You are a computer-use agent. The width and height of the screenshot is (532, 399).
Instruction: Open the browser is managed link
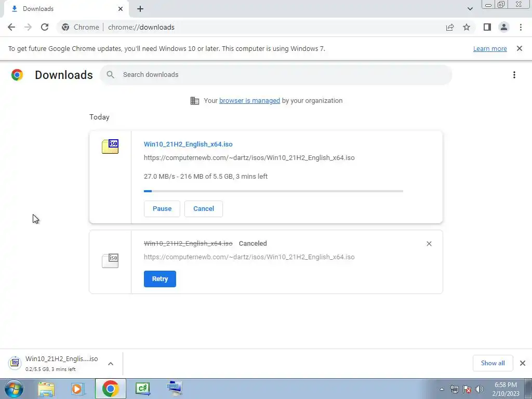pos(250,100)
